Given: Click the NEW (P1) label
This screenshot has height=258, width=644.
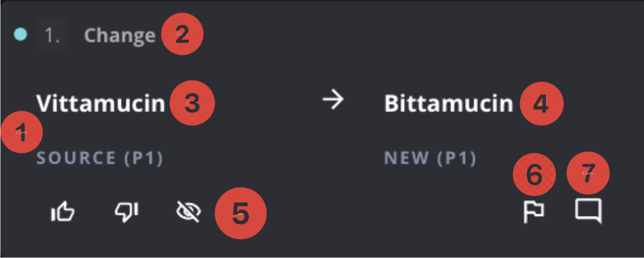Looking at the screenshot, I should tap(430, 158).
